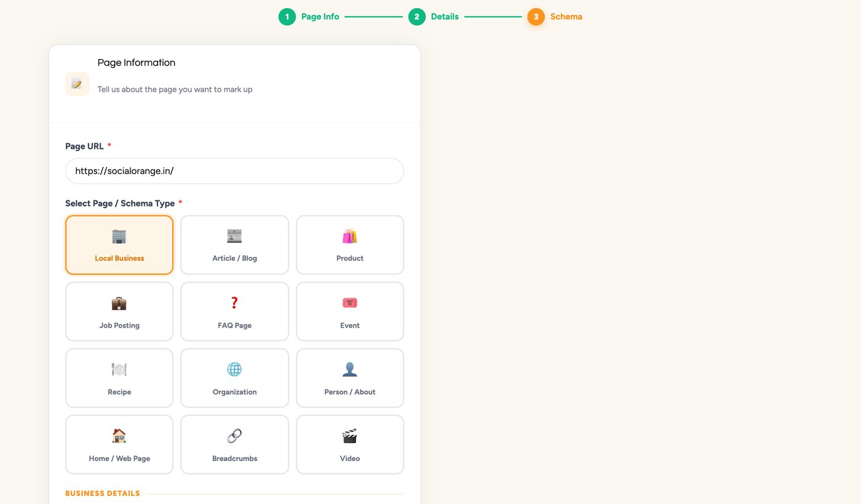Click the Breadcrumbs label text

click(234, 459)
